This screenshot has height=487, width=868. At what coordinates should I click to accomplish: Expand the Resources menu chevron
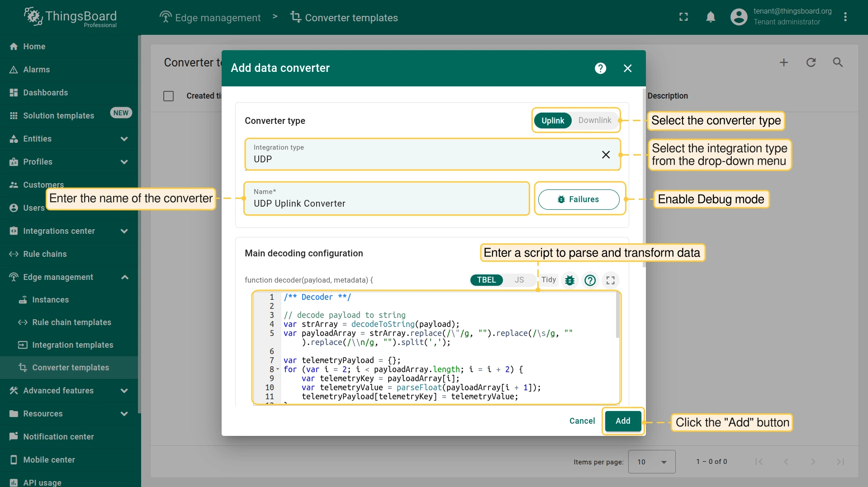click(x=124, y=414)
